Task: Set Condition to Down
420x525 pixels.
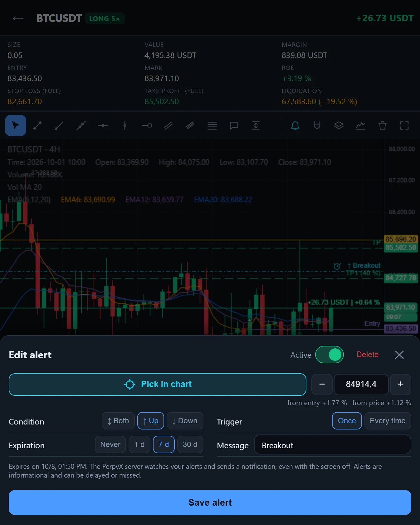Action: pos(185,421)
